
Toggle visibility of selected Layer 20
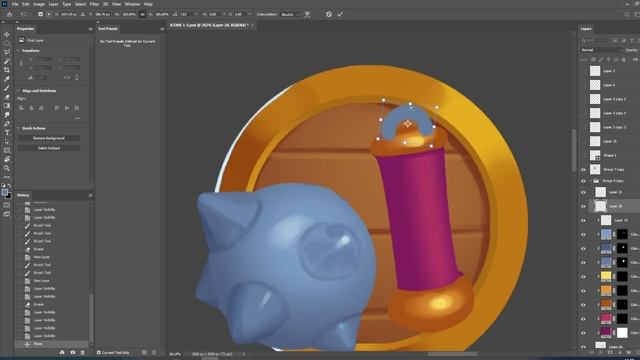coord(583,207)
